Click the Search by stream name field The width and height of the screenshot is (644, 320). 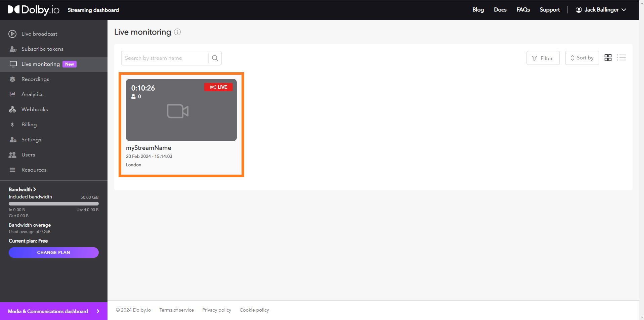coord(165,58)
